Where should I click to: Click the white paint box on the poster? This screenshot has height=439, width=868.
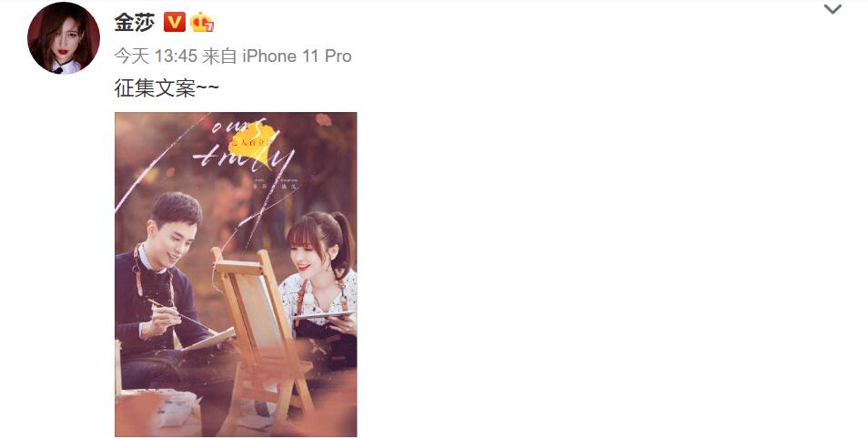pyautogui.click(x=170, y=408)
